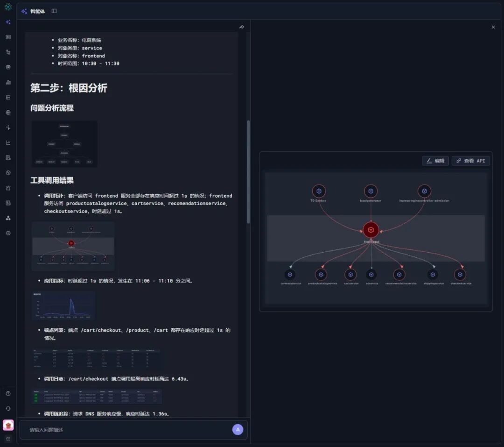Select the currencyservice node icon

[x=290, y=275]
